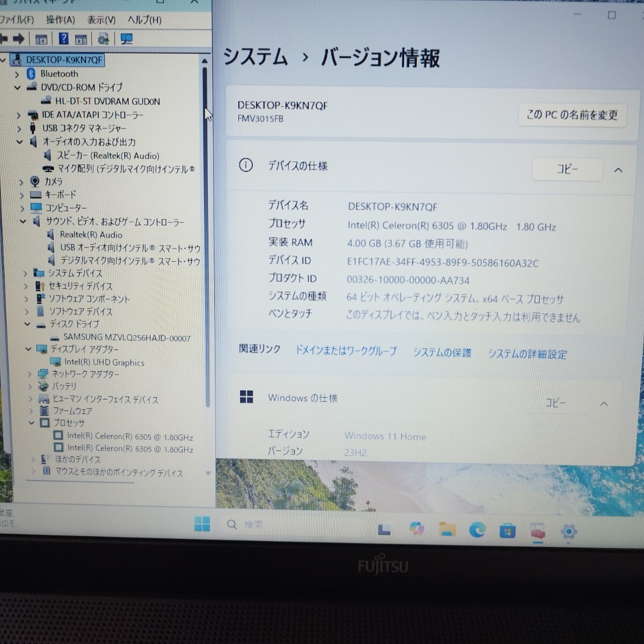Click the カメラ webcam icon

coord(35,181)
